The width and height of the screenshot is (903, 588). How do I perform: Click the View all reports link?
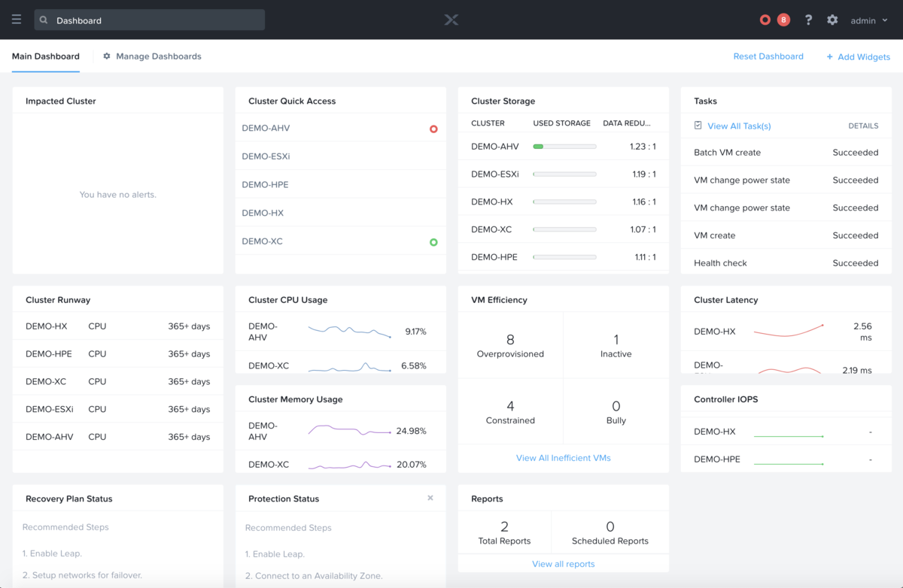(563, 563)
